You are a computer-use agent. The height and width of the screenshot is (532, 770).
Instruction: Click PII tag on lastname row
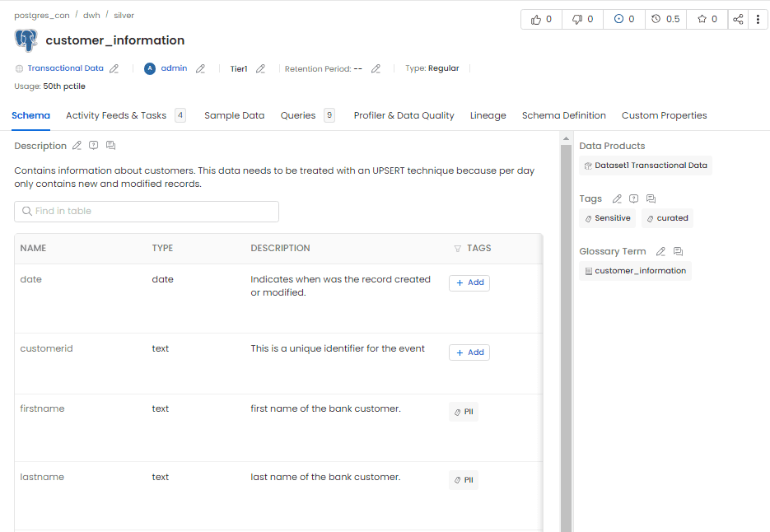463,480
